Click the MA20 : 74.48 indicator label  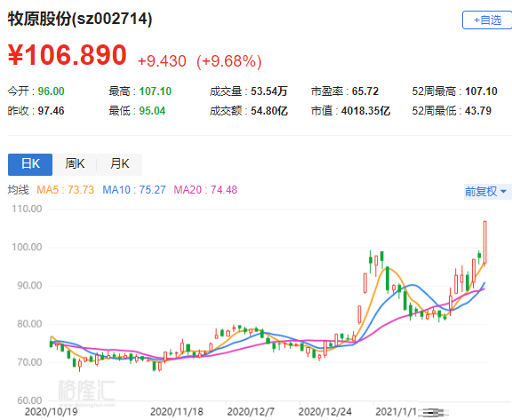205,190
